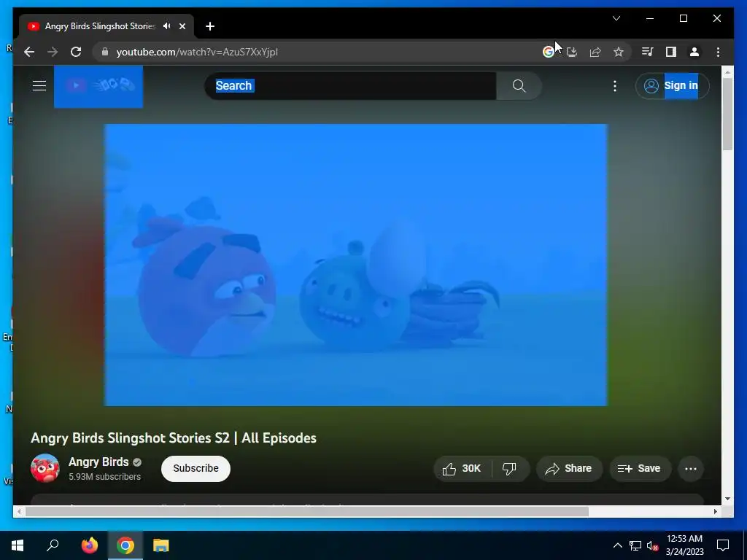This screenshot has height=560, width=747.
Task: Click the scroll down arrow at page edge
Action: click(x=727, y=499)
